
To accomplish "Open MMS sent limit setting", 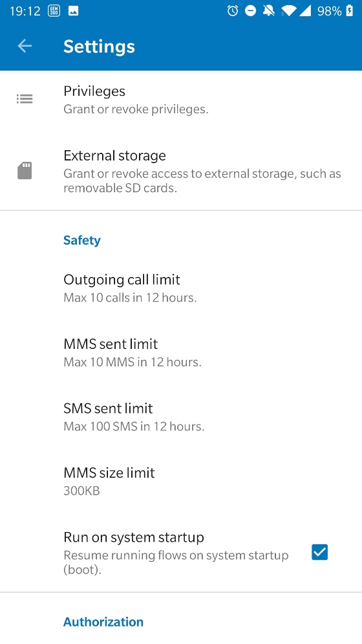I will tap(181, 353).
